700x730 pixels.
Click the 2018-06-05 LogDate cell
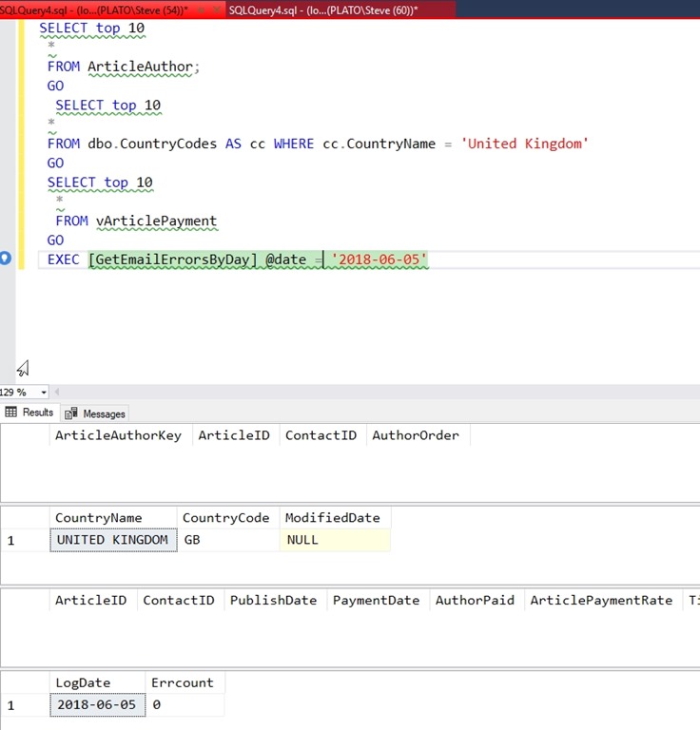(97, 705)
